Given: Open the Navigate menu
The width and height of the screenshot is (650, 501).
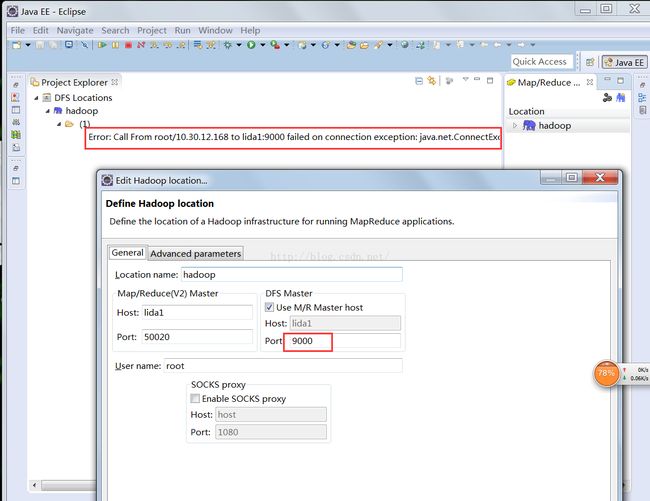Looking at the screenshot, I should click(75, 30).
